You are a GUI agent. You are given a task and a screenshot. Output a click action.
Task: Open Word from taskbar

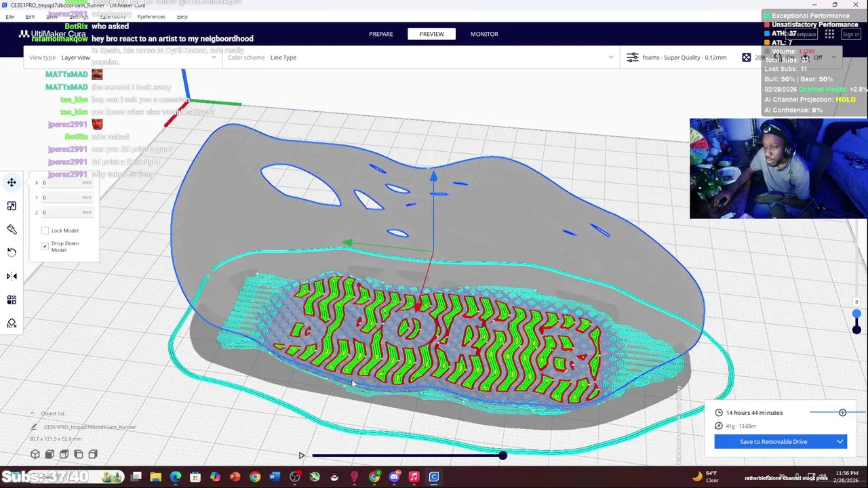pyautogui.click(x=275, y=477)
